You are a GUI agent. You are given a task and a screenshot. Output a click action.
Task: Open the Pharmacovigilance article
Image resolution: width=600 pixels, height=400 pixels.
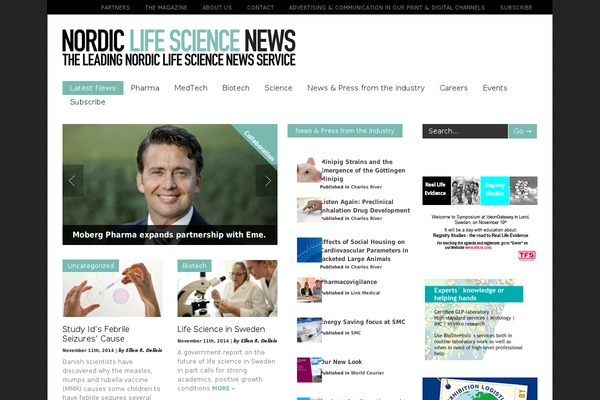tap(349, 282)
